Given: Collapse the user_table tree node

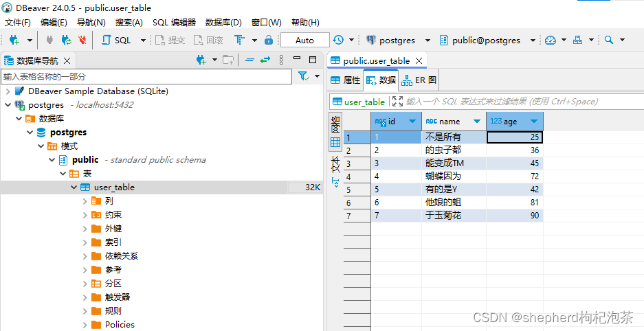Looking at the screenshot, I should [74, 187].
